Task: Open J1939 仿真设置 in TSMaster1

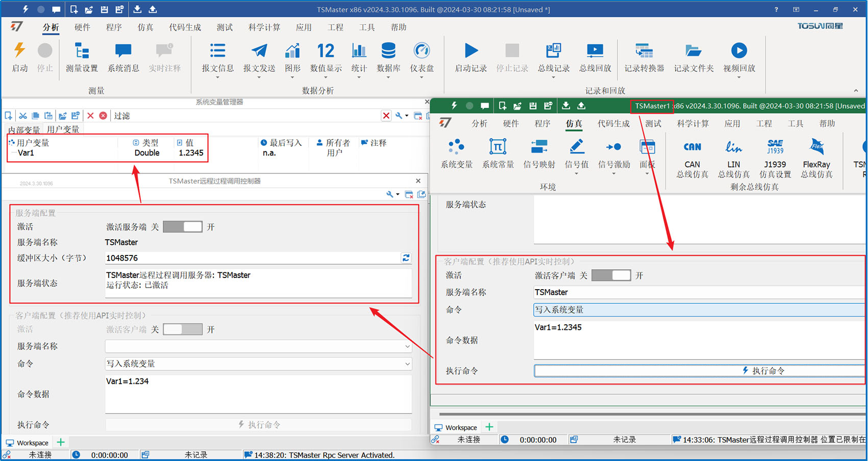Action: 775,159
